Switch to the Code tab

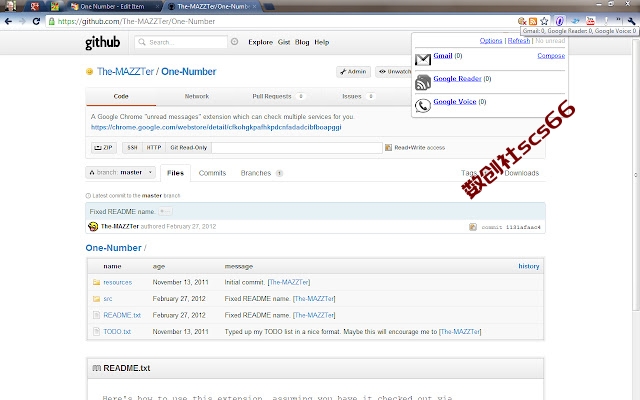pos(121,96)
